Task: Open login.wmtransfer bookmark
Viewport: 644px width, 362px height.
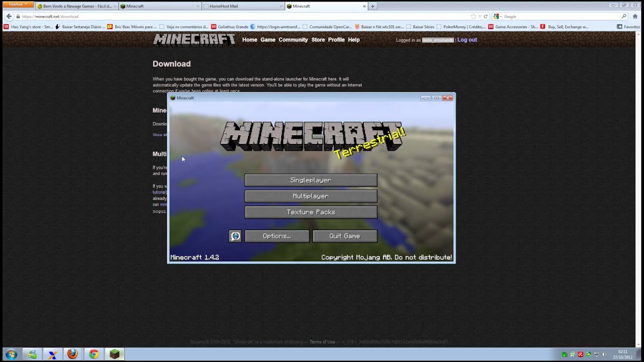Action: point(275,27)
